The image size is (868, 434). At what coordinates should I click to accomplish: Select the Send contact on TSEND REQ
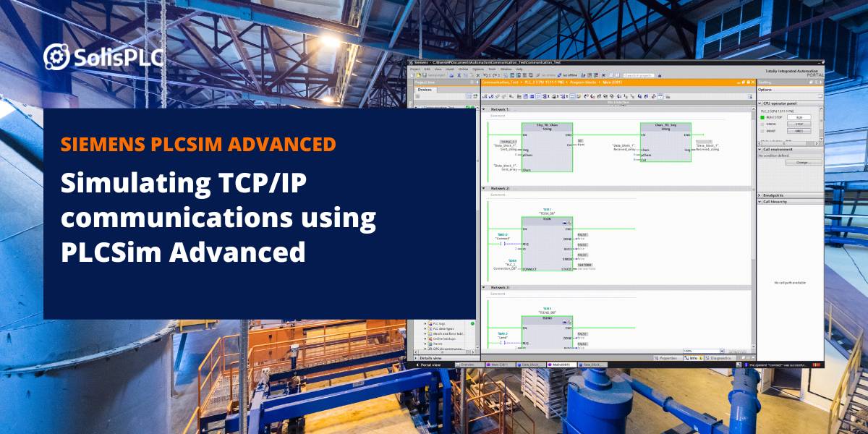click(503, 343)
